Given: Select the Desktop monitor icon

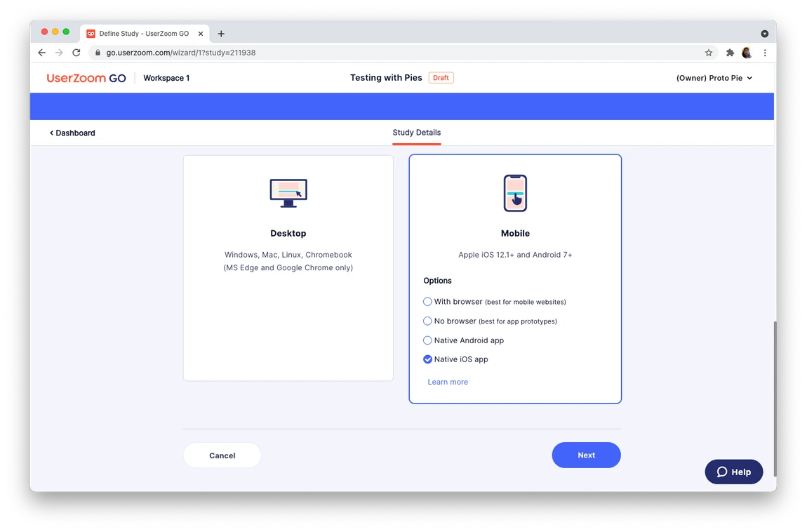Looking at the screenshot, I should tap(288, 193).
